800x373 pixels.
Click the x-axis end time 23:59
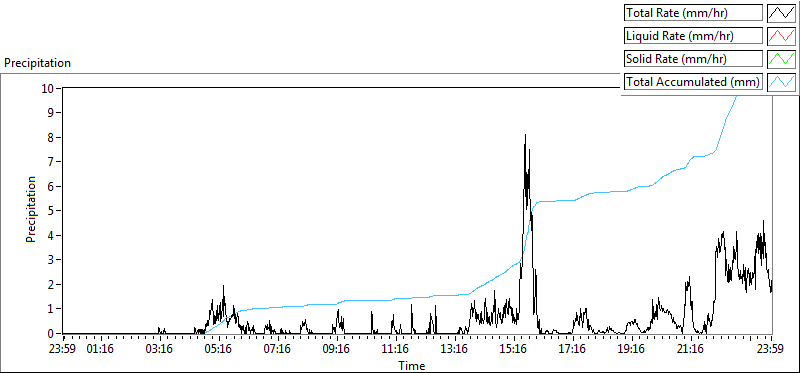click(x=770, y=350)
